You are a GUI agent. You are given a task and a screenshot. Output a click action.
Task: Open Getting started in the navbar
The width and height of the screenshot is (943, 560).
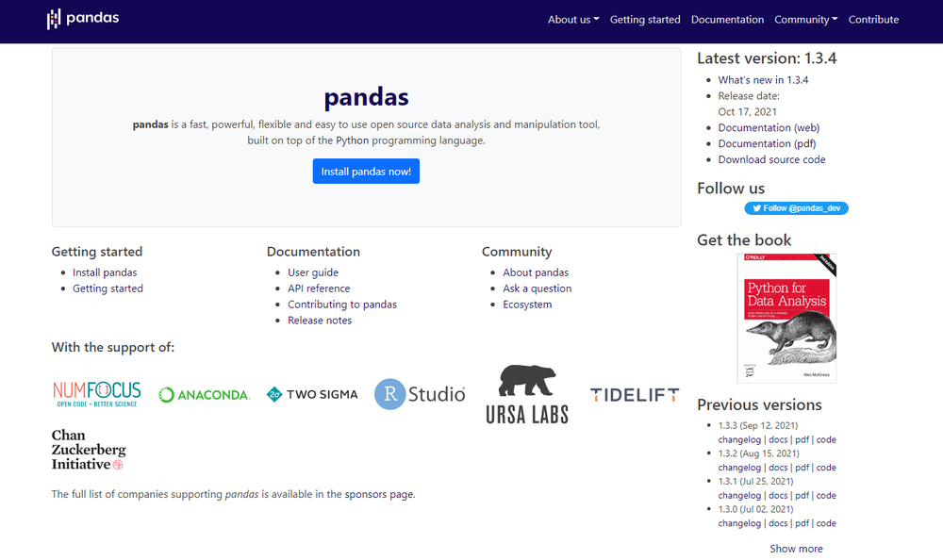[x=645, y=19]
